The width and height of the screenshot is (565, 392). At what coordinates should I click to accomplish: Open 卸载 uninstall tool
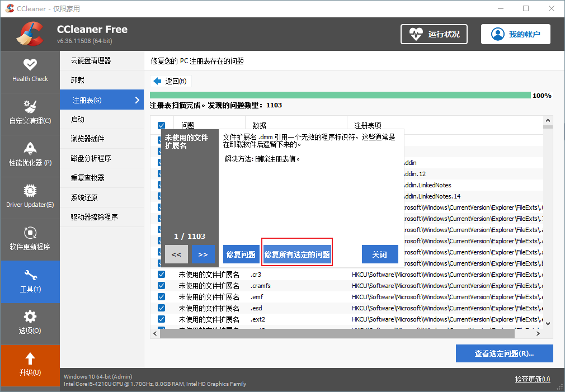coord(102,80)
